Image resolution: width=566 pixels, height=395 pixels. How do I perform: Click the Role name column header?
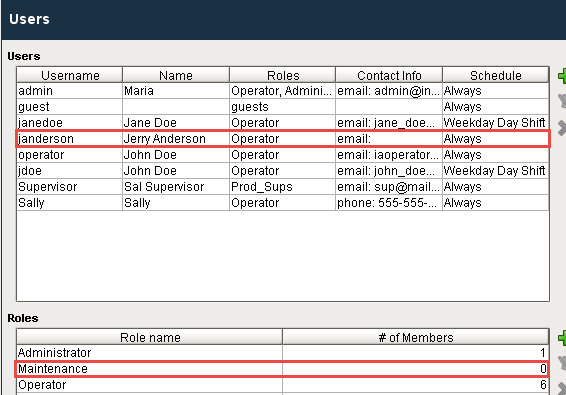coord(150,337)
